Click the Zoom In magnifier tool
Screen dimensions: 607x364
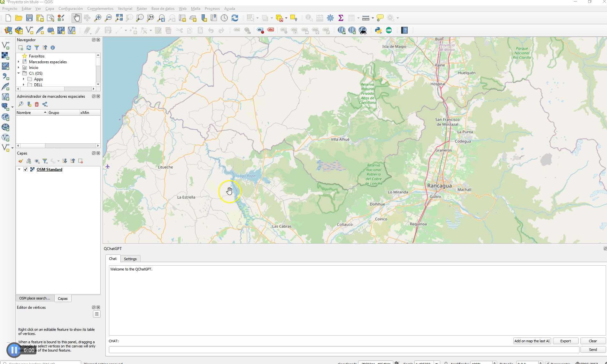pyautogui.click(x=98, y=18)
